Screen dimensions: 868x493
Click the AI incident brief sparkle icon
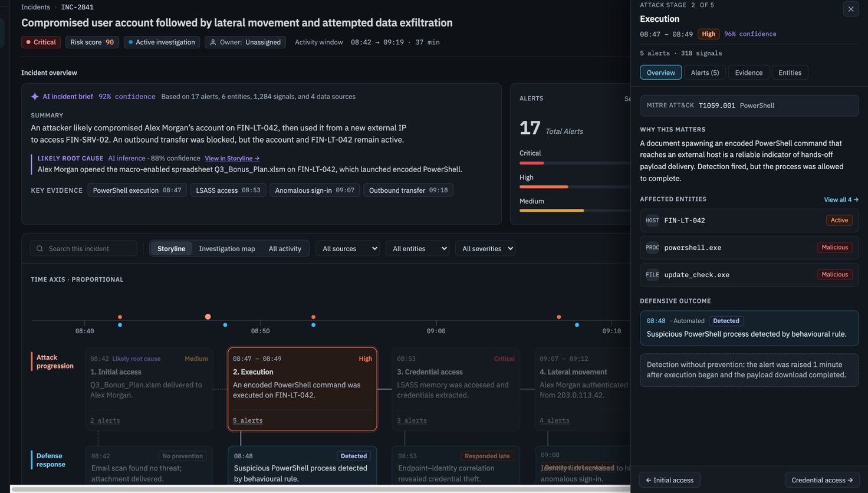point(35,97)
